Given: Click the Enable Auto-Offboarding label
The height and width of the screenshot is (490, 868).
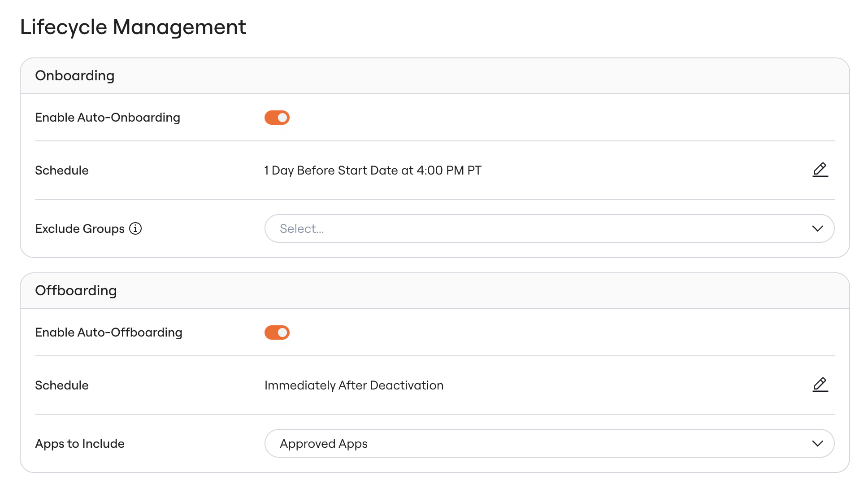Looking at the screenshot, I should click(108, 332).
